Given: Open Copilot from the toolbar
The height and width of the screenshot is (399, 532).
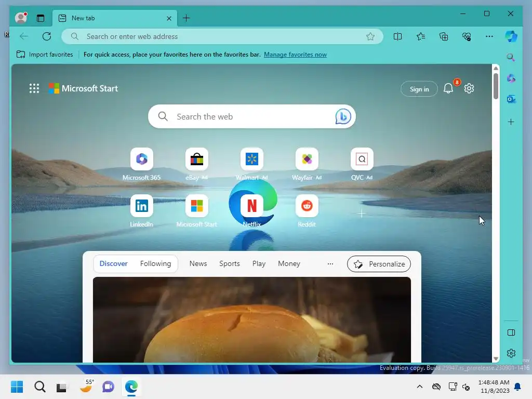Looking at the screenshot, I should click(511, 36).
